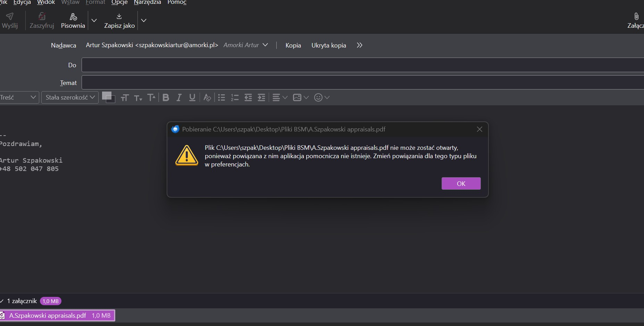The height and width of the screenshot is (326, 644).
Task: Expand the Zapisz jako dropdown arrow
Action: pos(144,20)
